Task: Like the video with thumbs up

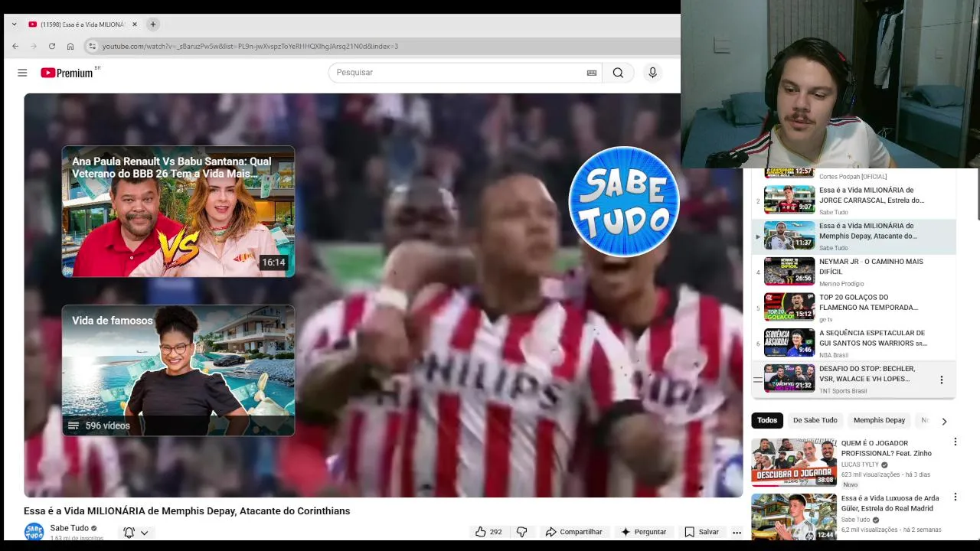Action: click(488, 532)
